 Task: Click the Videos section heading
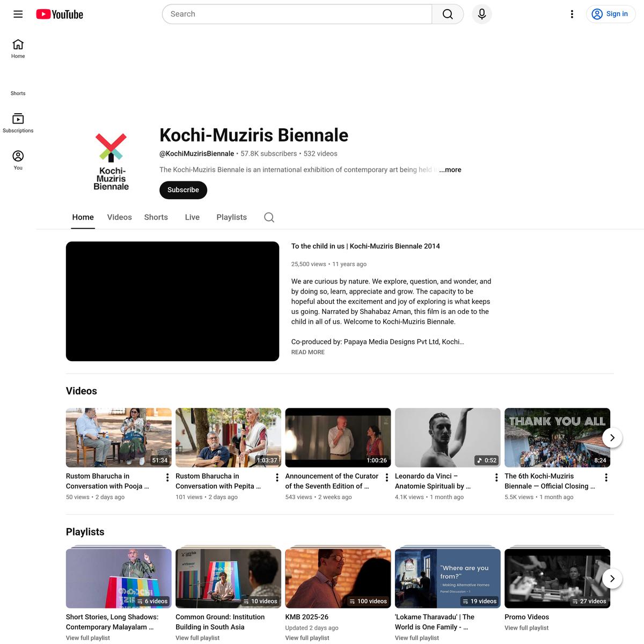82,391
